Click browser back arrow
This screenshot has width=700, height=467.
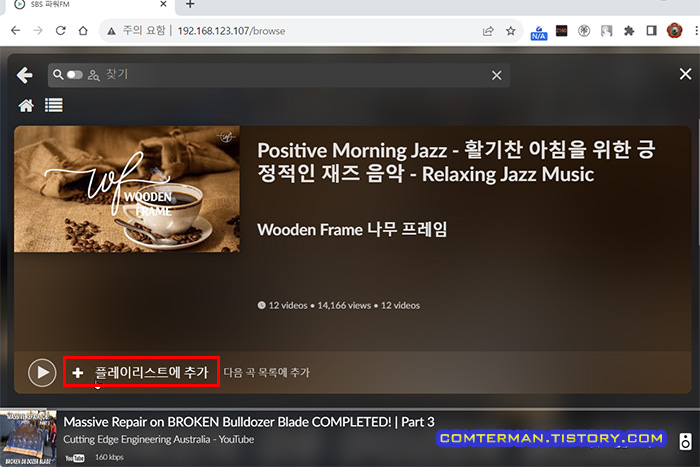coord(16,30)
